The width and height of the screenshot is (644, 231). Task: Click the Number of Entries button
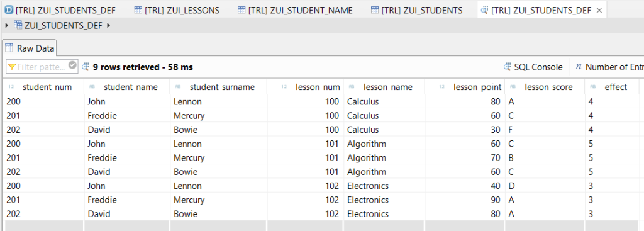pyautogui.click(x=609, y=67)
